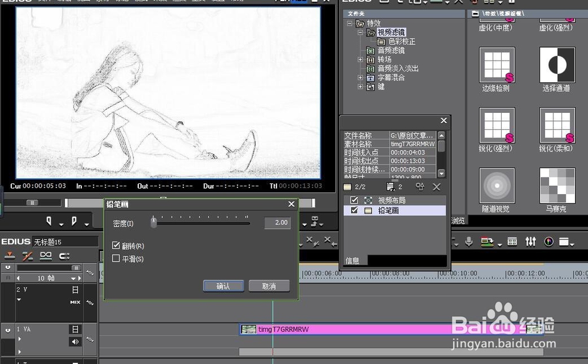The width and height of the screenshot is (588, 364).
Task: Toggle the 1 VA track sync lock arrows
Action: click(90, 340)
